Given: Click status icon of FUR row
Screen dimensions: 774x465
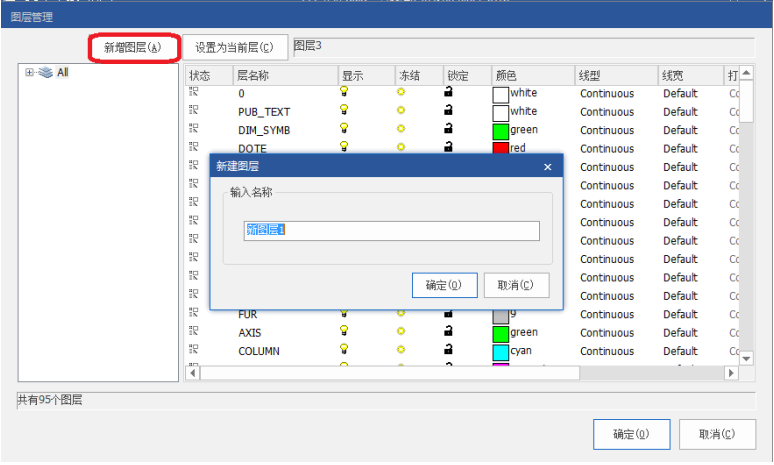Looking at the screenshot, I should 194,312.
